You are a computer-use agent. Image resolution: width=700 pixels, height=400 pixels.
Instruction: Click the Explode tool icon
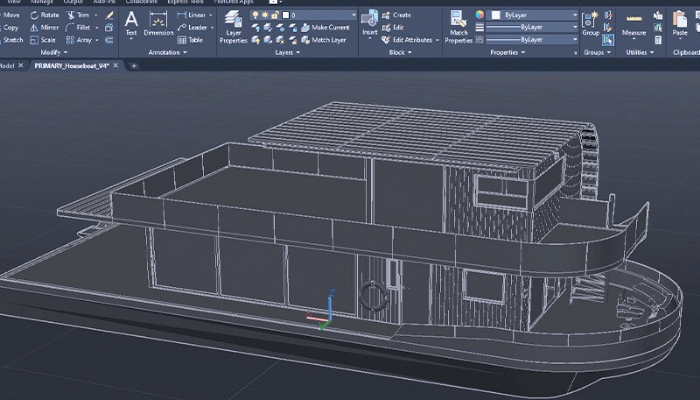pos(109,28)
